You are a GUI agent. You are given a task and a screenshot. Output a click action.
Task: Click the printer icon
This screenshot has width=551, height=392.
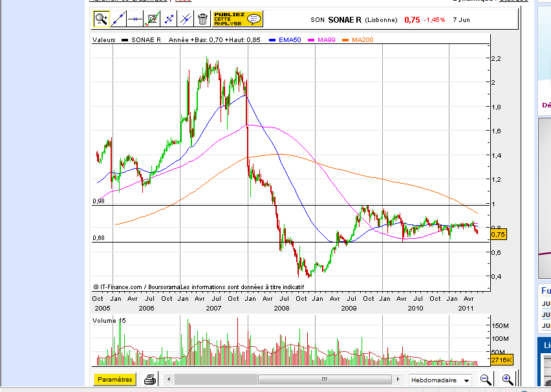pos(150,379)
